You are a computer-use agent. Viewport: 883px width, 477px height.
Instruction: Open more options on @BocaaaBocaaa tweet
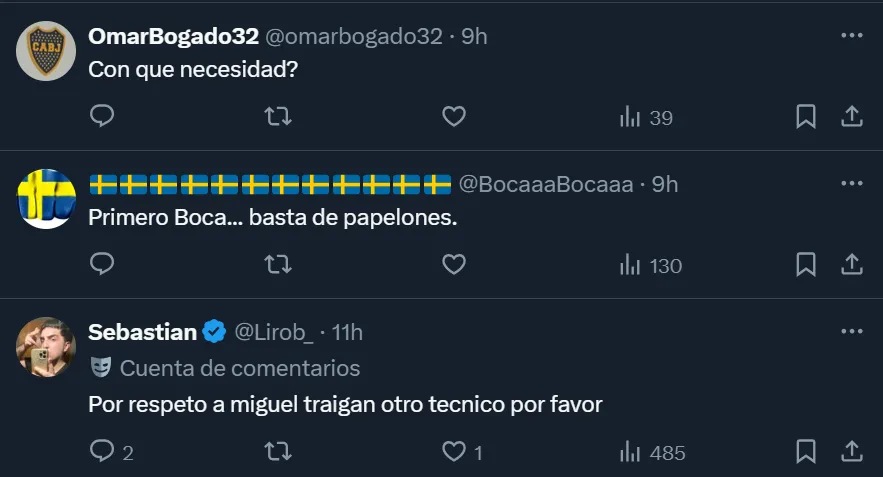[x=851, y=184]
